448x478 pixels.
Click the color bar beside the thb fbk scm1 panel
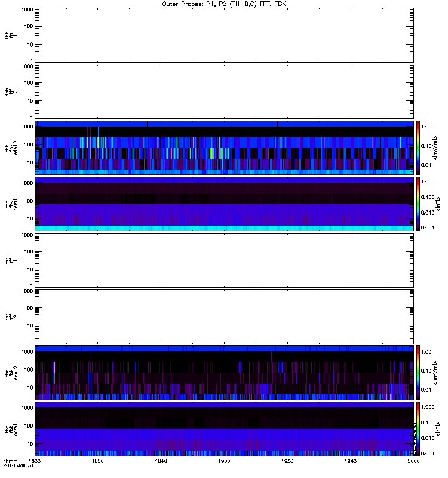[x=418, y=204]
